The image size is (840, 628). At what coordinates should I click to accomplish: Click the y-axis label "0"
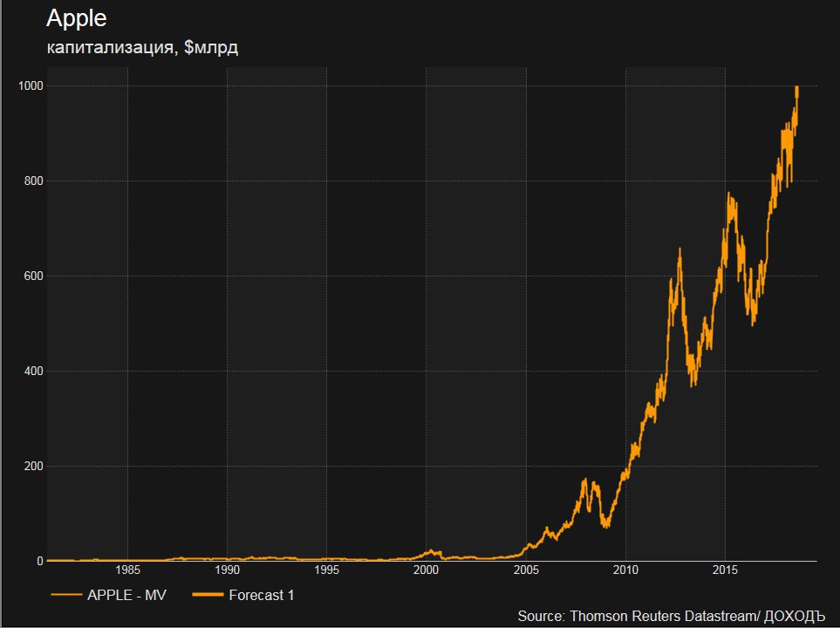[x=40, y=561]
